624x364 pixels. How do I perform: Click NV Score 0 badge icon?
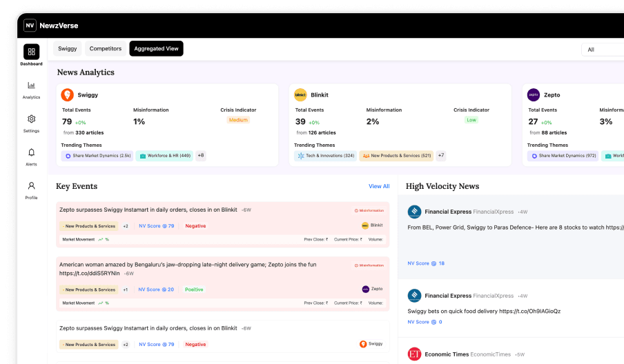point(433,322)
